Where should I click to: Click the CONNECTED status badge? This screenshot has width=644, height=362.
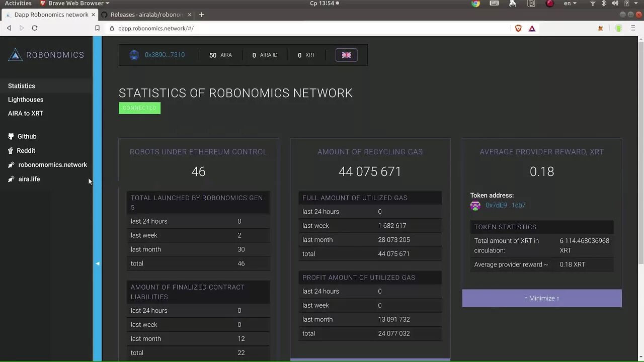pyautogui.click(x=139, y=108)
